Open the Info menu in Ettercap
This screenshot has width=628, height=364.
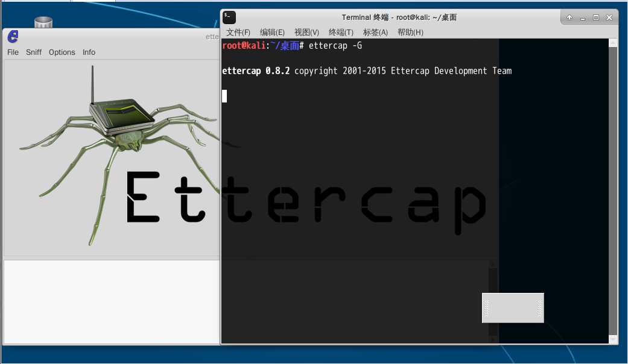click(89, 52)
